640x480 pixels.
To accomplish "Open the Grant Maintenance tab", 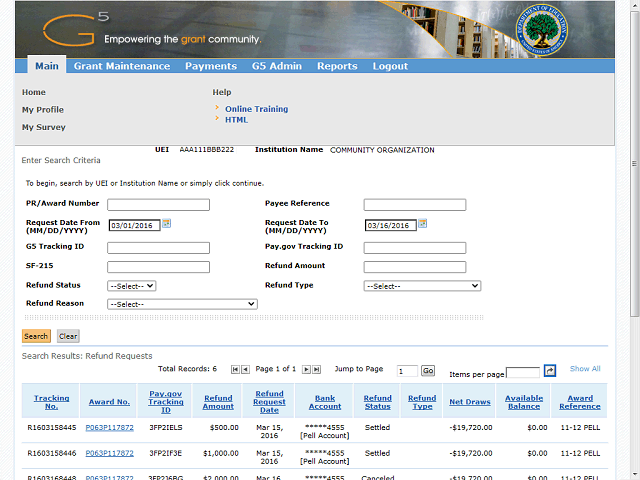I will [x=122, y=66].
